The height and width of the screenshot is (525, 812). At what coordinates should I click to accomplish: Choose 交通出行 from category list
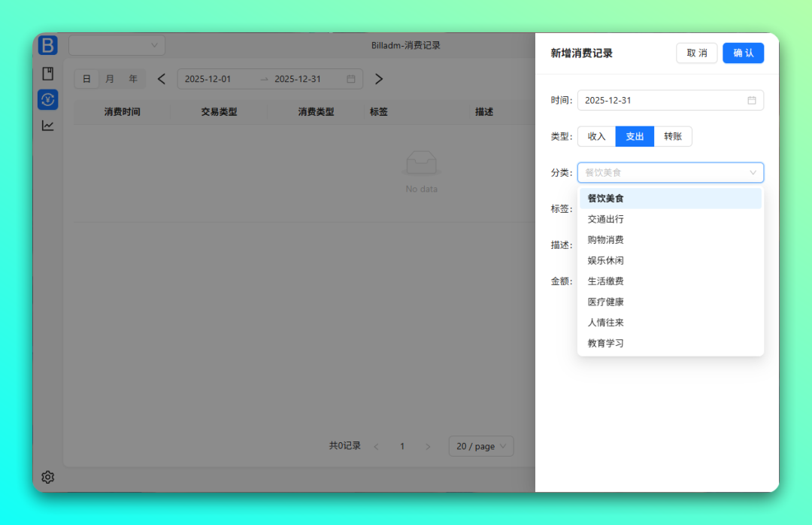tap(606, 220)
